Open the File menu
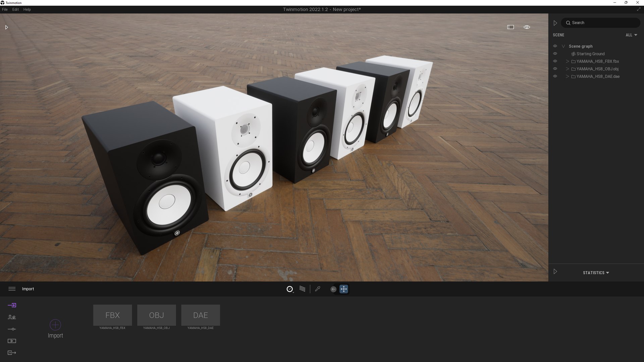 (5, 9)
